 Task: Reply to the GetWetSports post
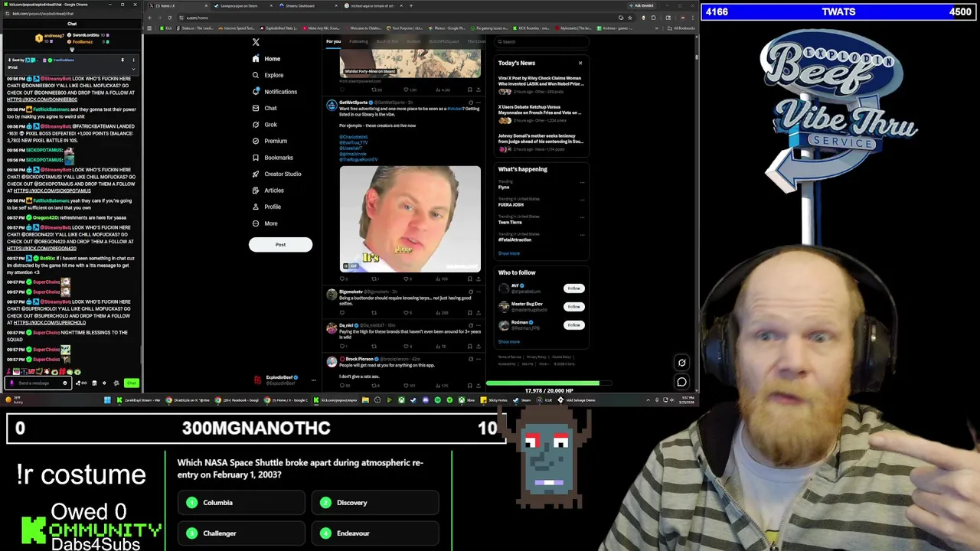pyautogui.click(x=342, y=279)
